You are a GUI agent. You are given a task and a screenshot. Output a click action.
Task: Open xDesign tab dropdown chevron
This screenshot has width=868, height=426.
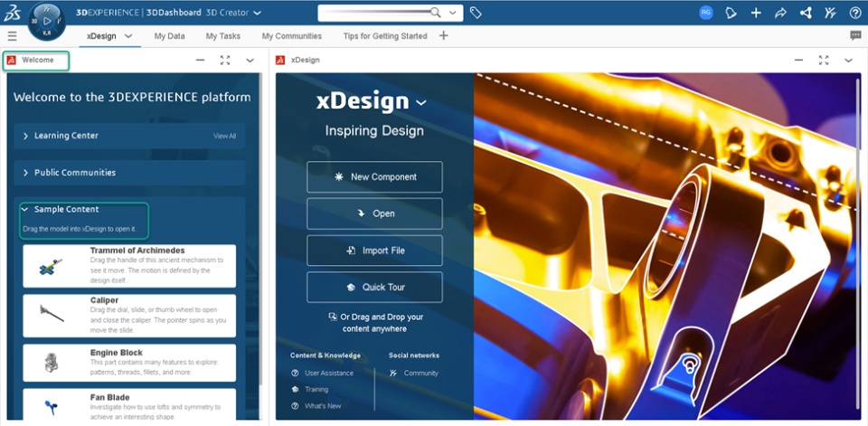click(x=128, y=36)
